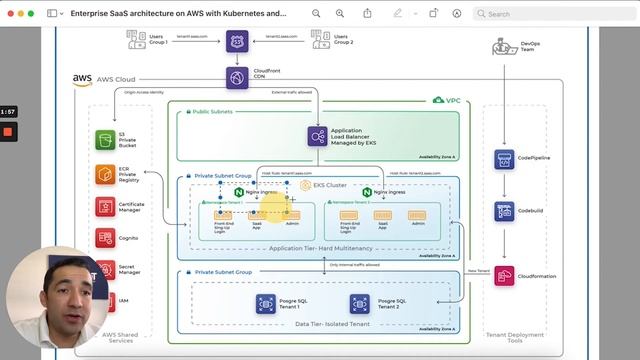Image resolution: width=640 pixels, height=360 pixels.
Task: Click the DevOps Team icon
Action: pos(504,47)
